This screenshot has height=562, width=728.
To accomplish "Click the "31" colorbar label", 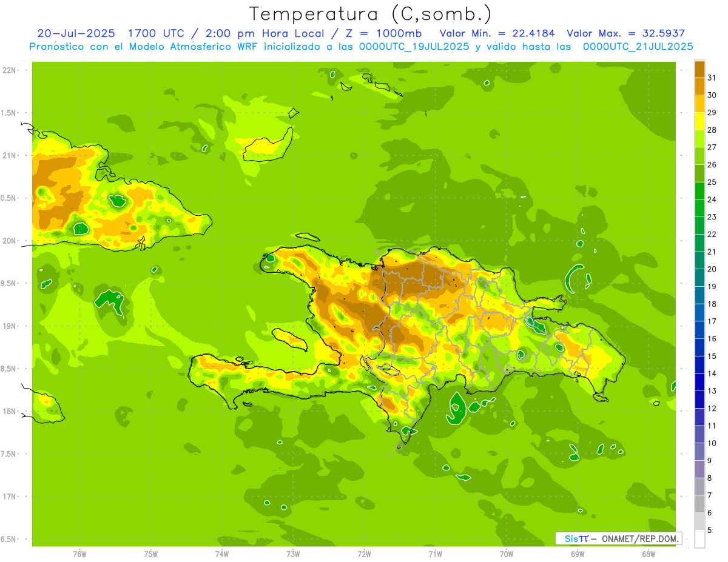I will 712,77.
